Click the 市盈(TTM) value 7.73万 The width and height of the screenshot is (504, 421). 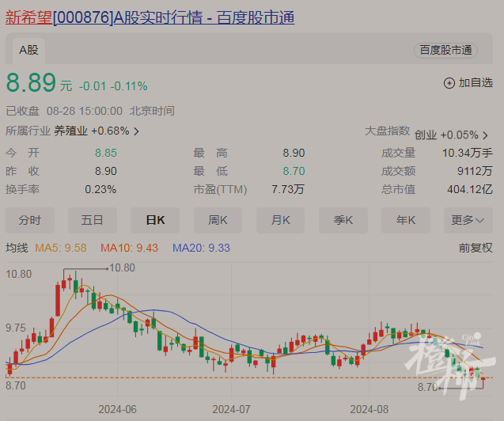[288, 190]
